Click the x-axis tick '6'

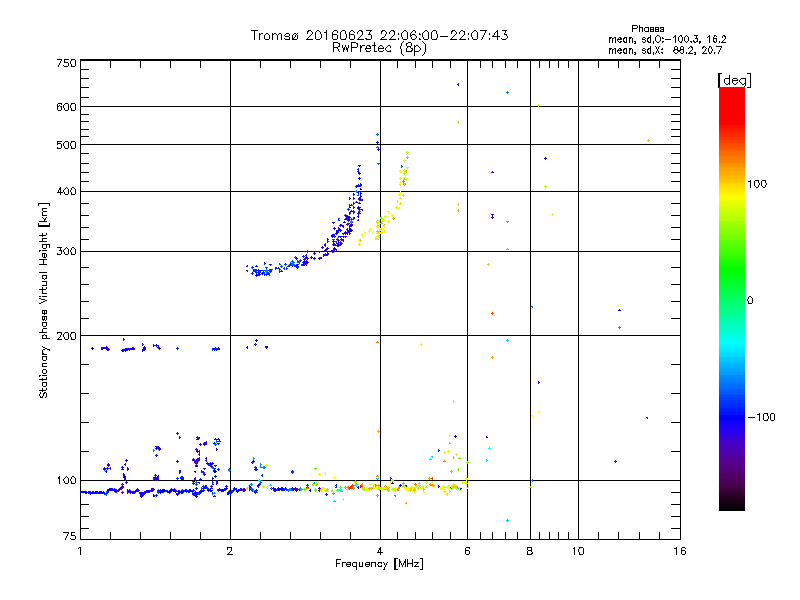(467, 551)
